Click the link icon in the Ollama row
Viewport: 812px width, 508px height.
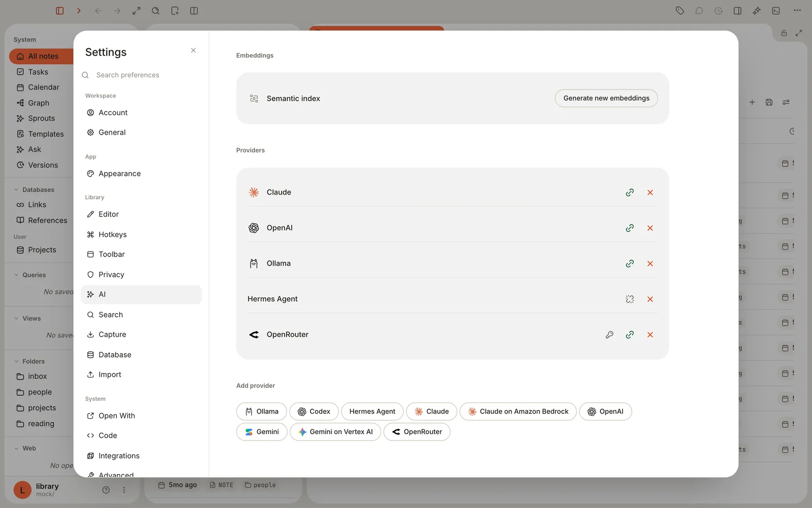pos(630,264)
